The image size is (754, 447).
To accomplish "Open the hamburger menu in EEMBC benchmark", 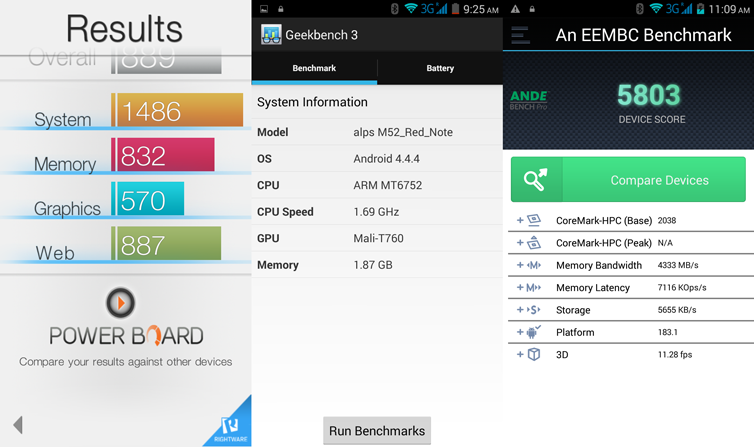I will point(520,35).
